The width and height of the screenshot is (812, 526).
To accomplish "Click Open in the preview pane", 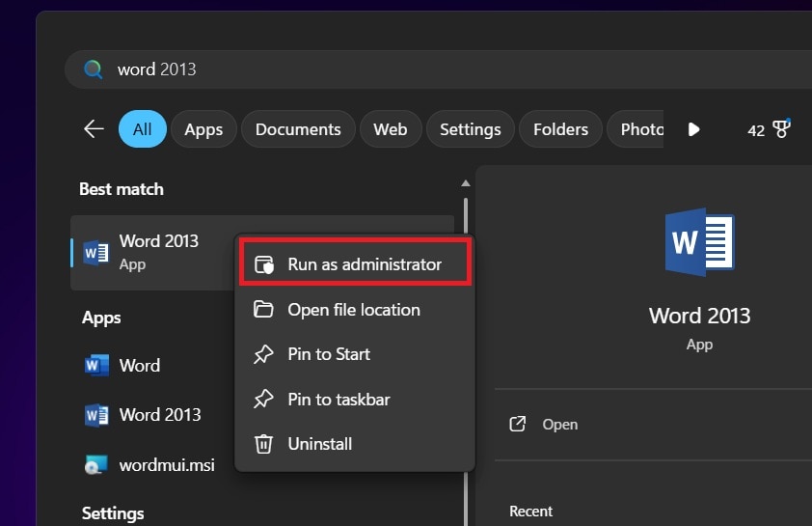I will click(x=559, y=425).
